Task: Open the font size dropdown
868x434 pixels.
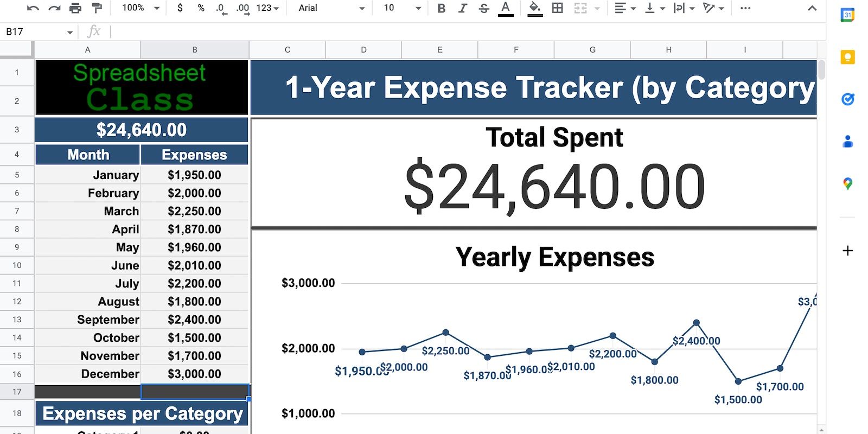Action: (402, 8)
